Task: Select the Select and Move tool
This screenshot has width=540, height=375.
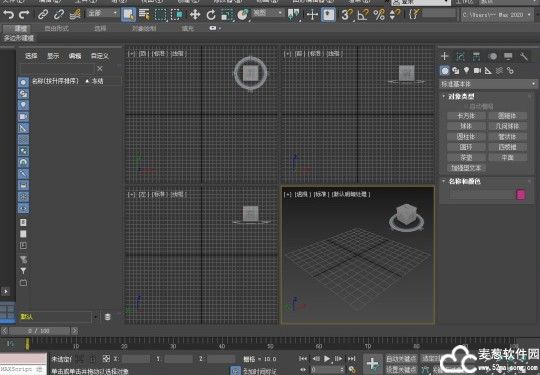Action: [x=195, y=15]
